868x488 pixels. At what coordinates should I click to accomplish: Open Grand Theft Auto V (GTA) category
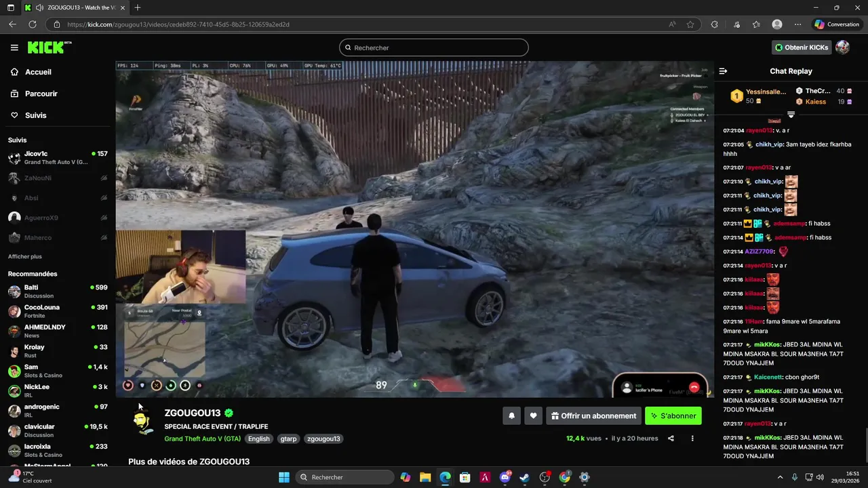[x=202, y=439]
